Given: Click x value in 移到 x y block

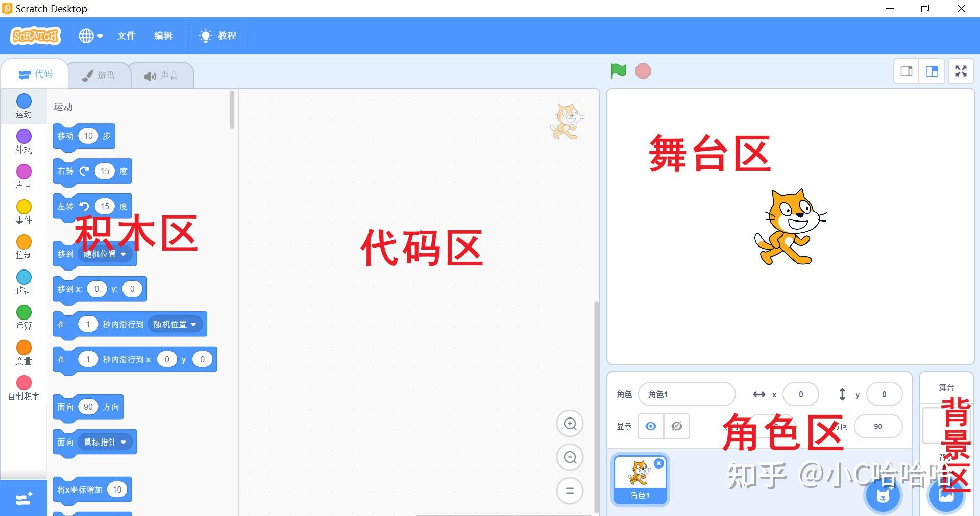Looking at the screenshot, I should pyautogui.click(x=96, y=289).
